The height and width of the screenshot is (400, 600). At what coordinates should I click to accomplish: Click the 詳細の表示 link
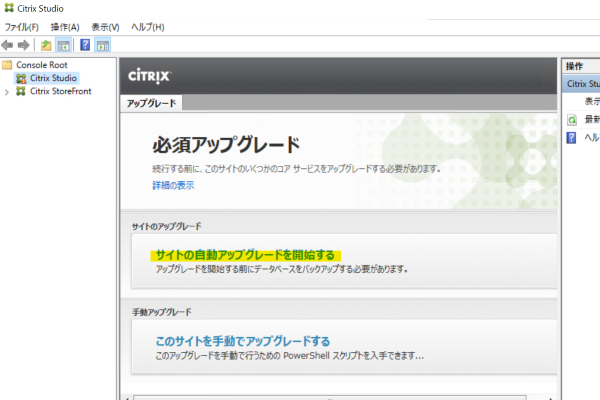click(173, 185)
